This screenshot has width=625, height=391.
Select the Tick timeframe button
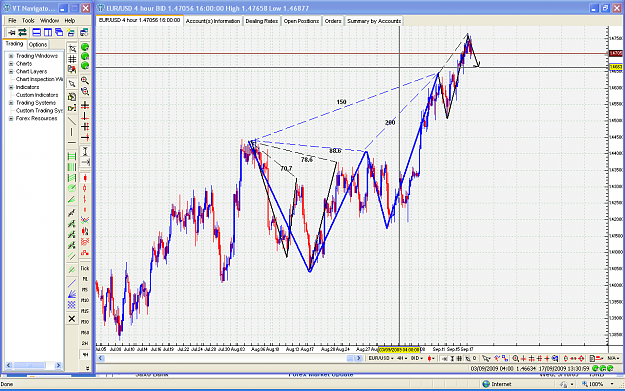pyautogui.click(x=85, y=268)
